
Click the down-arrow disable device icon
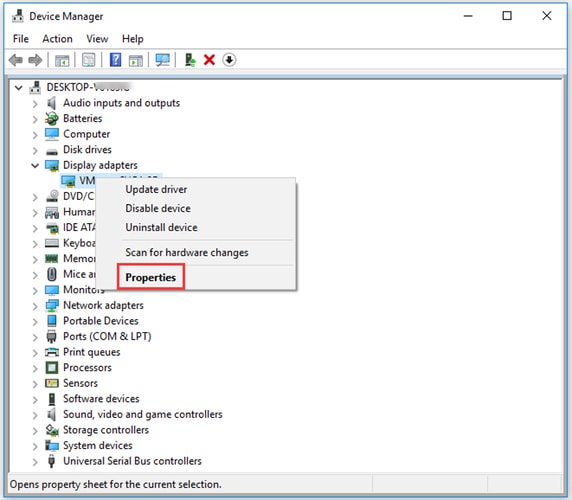tap(229, 60)
